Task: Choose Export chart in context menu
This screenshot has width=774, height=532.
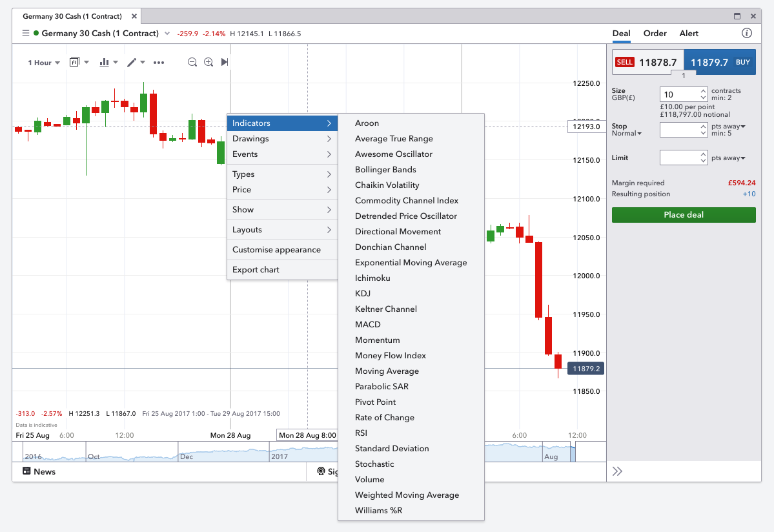Action: (256, 270)
